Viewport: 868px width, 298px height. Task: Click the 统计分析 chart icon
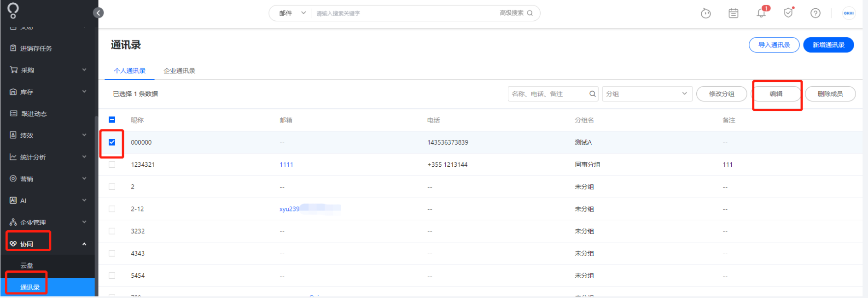click(x=13, y=157)
